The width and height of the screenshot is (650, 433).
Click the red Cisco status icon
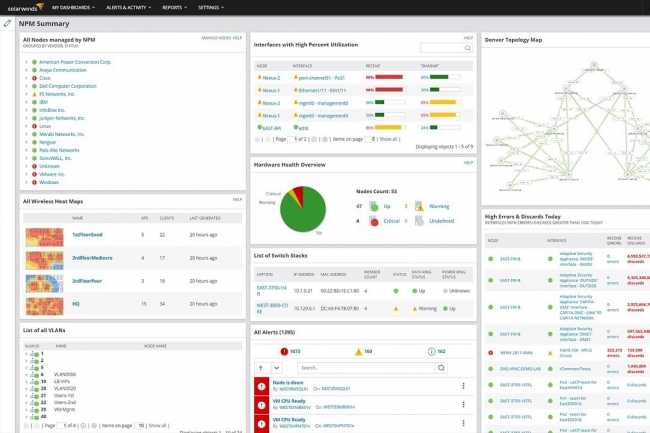[33, 77]
